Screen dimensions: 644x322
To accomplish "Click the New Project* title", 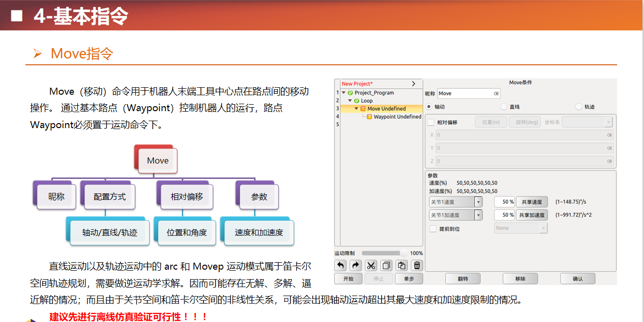I will pyautogui.click(x=357, y=84).
